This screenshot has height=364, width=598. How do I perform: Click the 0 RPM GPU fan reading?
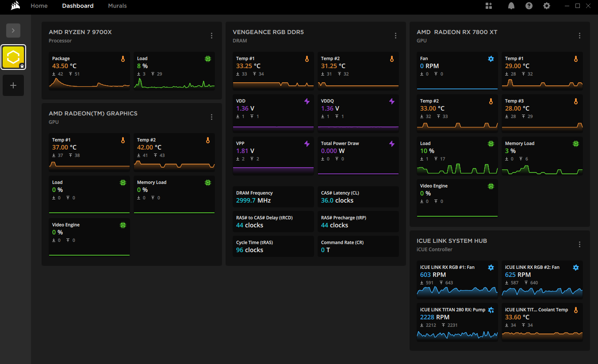pyautogui.click(x=429, y=66)
